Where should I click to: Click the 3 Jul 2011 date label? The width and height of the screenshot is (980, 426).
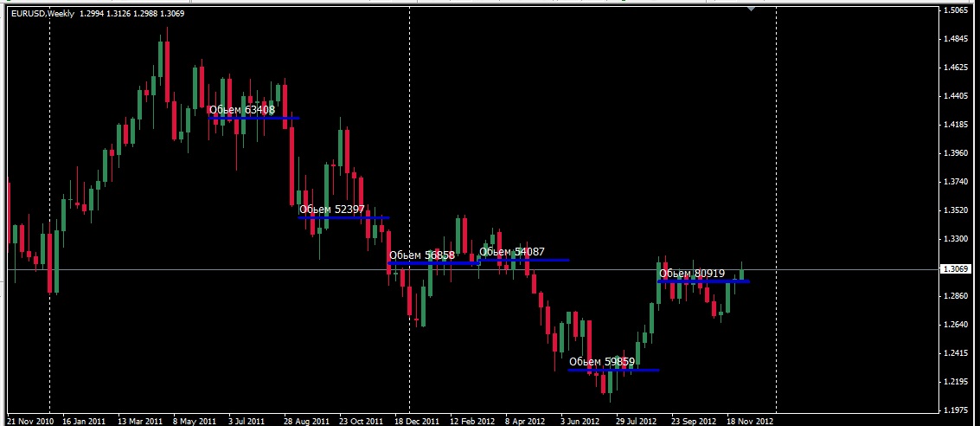coord(247,421)
